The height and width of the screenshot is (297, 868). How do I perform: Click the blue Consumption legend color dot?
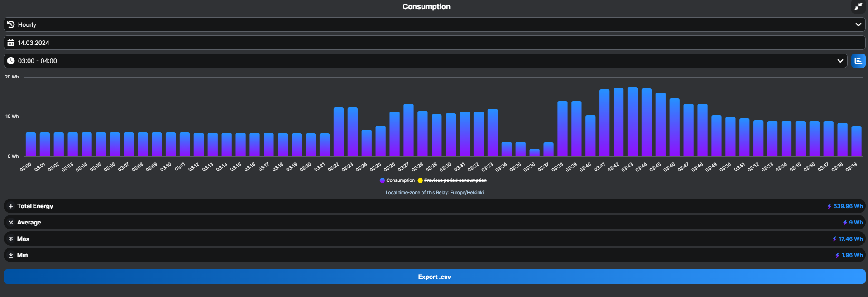(382, 180)
